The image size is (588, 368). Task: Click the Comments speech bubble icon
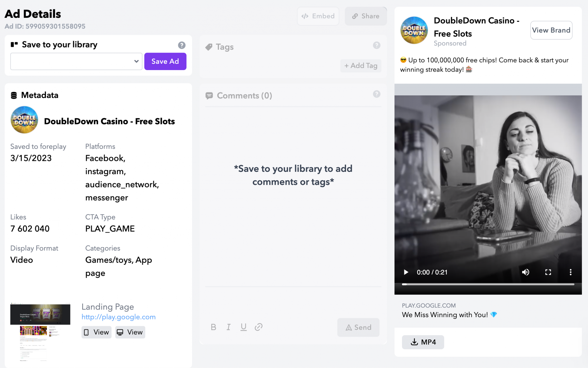click(x=209, y=96)
